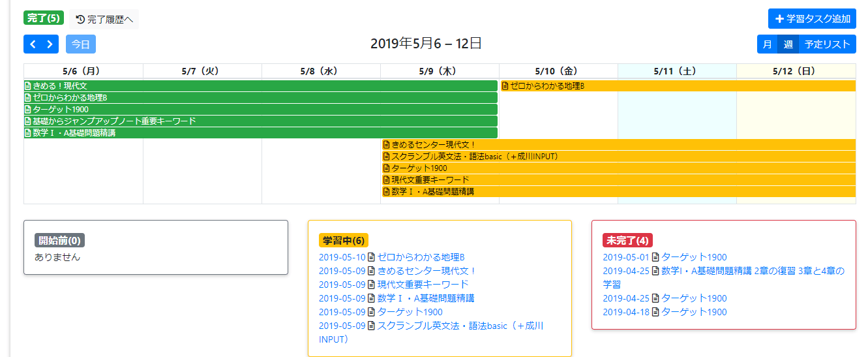Select the 5/12（日）day header
The height and width of the screenshot is (357, 868).
tap(796, 71)
